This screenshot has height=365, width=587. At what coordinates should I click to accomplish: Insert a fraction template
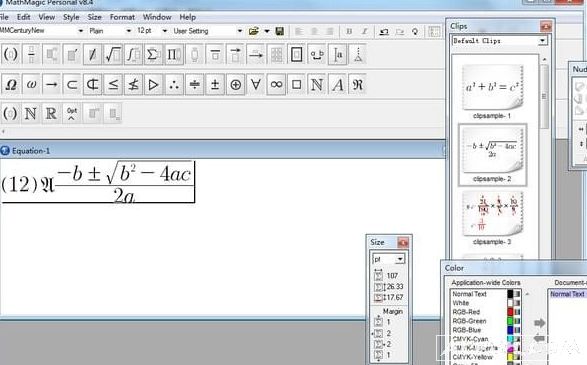coord(31,55)
